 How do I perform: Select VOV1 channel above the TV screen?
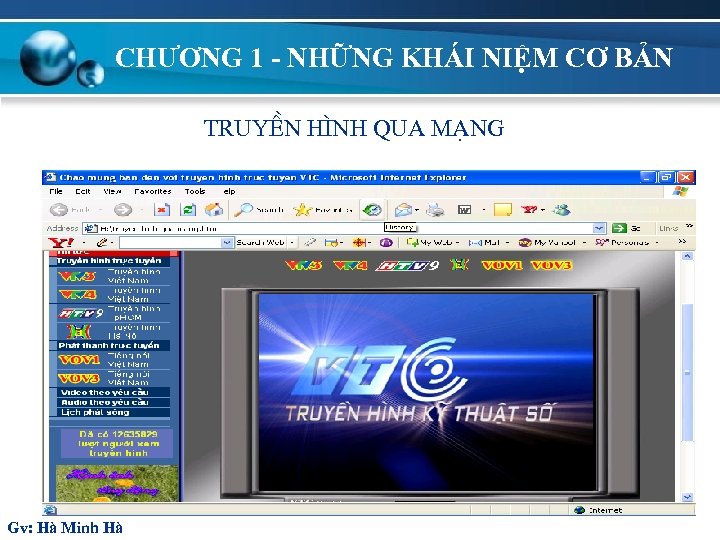pos(502,265)
